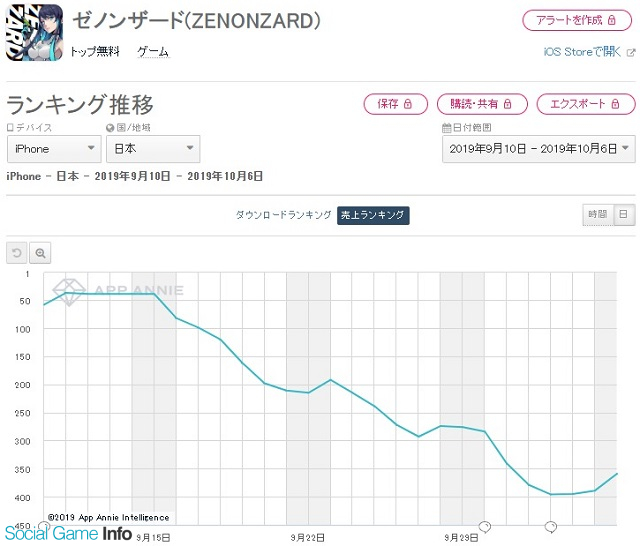Image resolution: width=640 pixels, height=546 pixels.
Task: Click the ゲーム category link
Action: coord(153,52)
